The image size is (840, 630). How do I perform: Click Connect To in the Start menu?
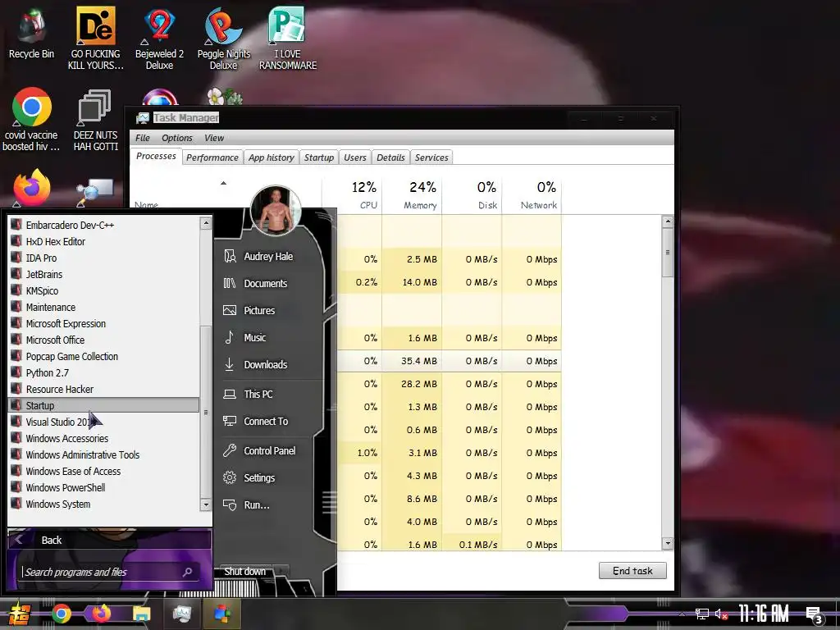point(266,422)
